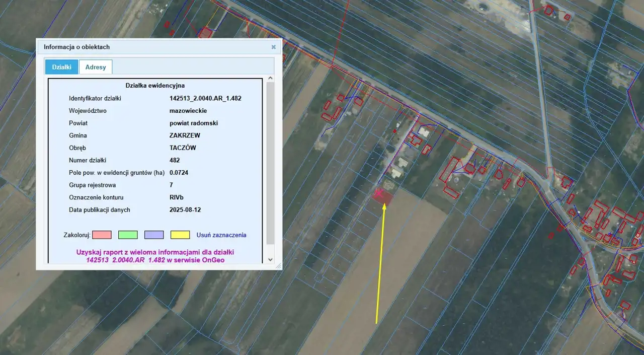Screen dimensions: 644x355
Task: Switch to the Adresy tab
Action: click(x=96, y=67)
